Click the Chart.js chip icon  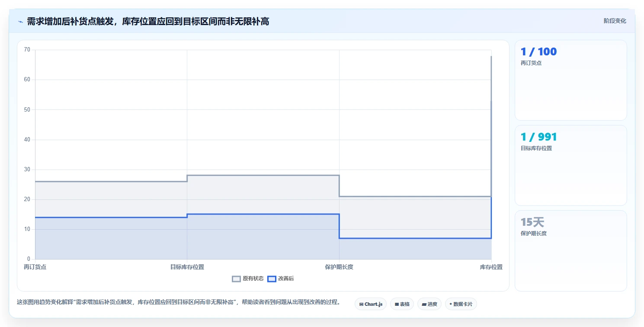tap(361, 305)
